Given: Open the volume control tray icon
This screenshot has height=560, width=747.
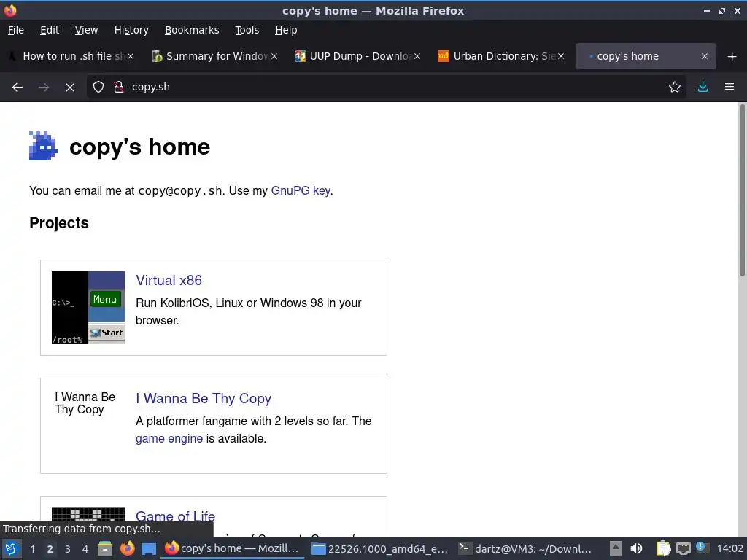Looking at the screenshot, I should click(x=636, y=549).
